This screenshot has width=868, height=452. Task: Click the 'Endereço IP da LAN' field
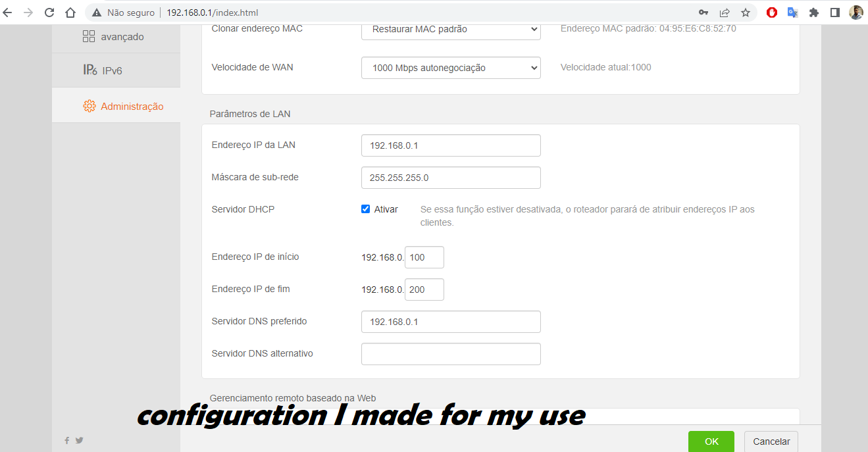451,145
